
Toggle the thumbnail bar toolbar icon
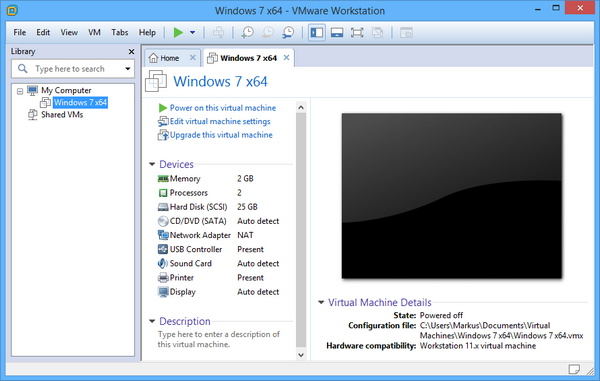(337, 33)
